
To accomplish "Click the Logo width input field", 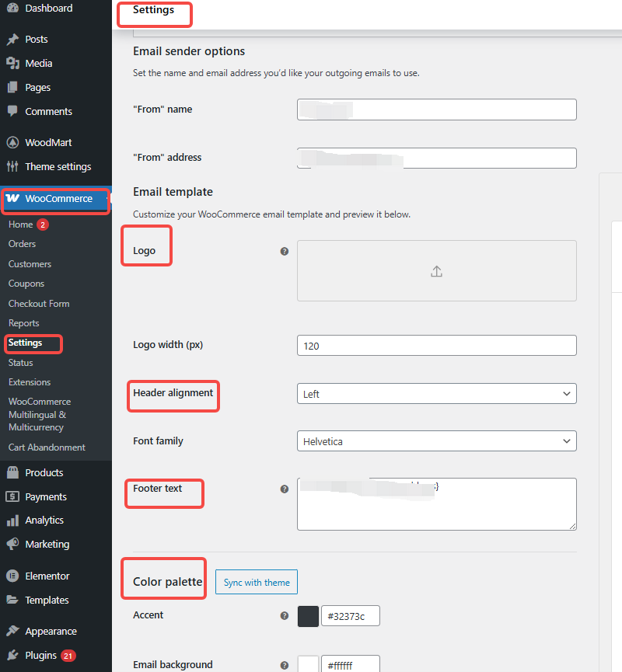I will pyautogui.click(x=436, y=345).
